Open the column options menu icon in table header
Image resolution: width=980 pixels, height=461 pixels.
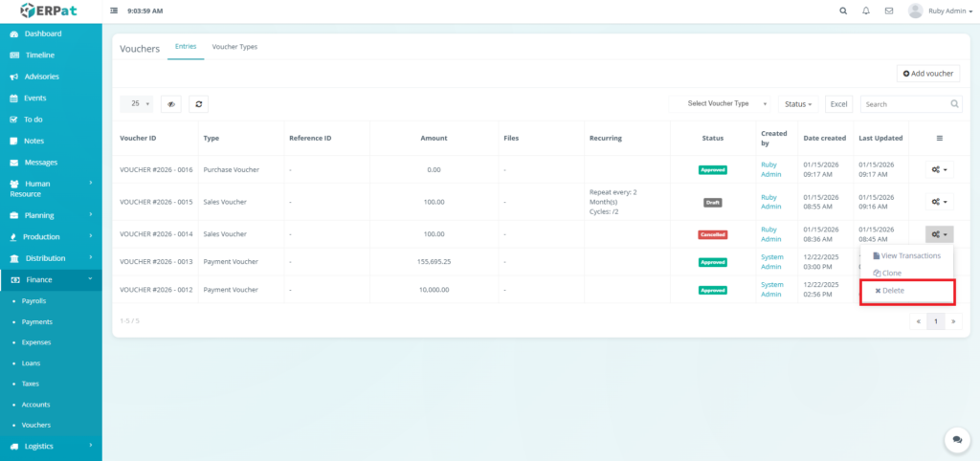940,138
